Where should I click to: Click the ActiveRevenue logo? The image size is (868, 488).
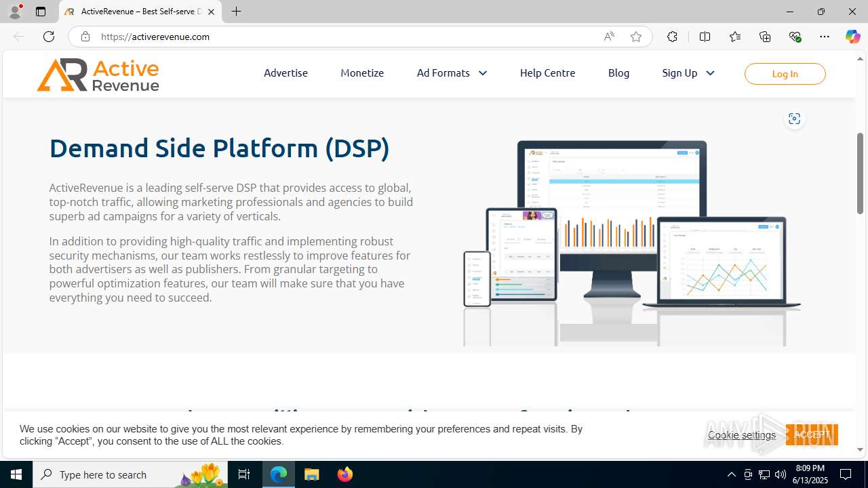[x=98, y=74]
